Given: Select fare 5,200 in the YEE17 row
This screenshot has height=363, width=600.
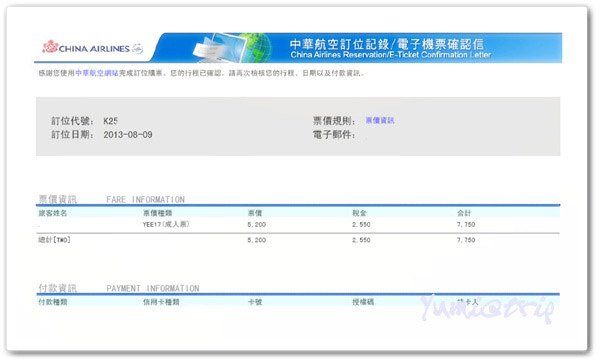Looking at the screenshot, I should tap(256, 225).
